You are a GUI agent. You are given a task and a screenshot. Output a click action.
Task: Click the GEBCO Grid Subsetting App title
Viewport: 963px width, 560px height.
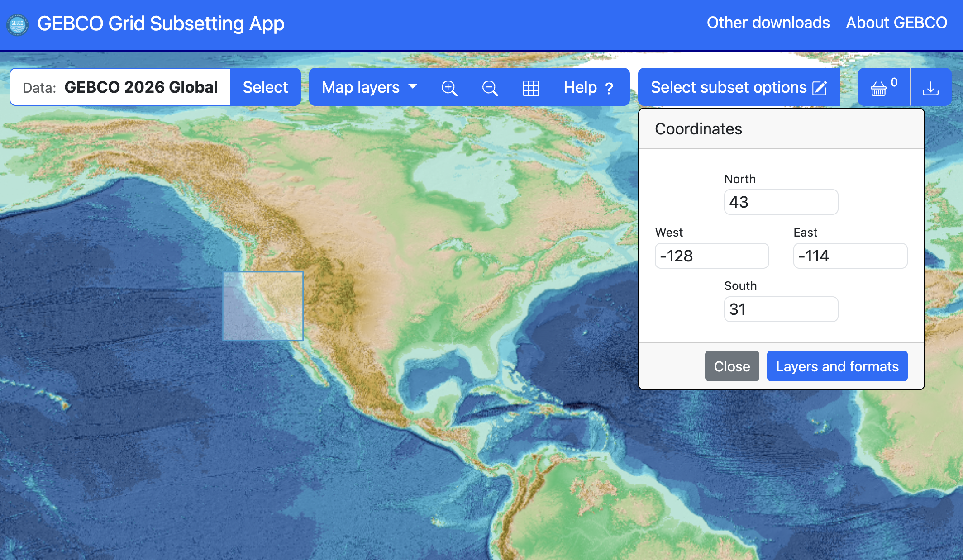[161, 24]
